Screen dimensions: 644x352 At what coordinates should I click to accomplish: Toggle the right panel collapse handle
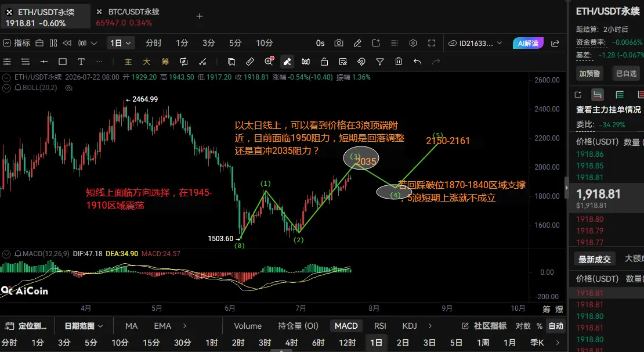566,188
